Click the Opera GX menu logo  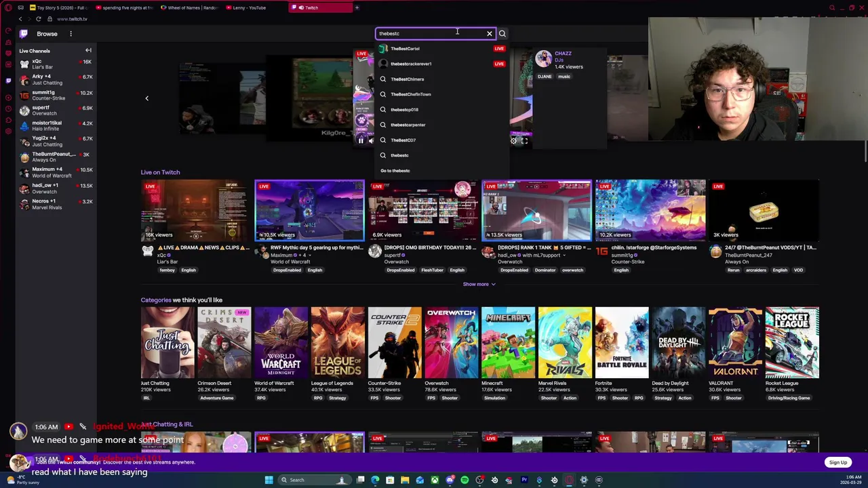click(x=8, y=7)
